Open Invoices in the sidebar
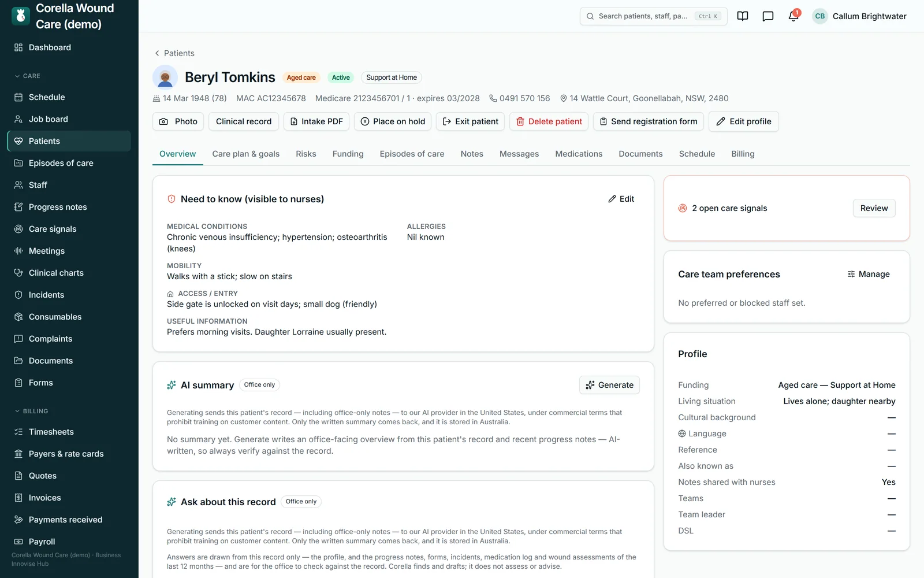924x578 pixels. pos(69,498)
